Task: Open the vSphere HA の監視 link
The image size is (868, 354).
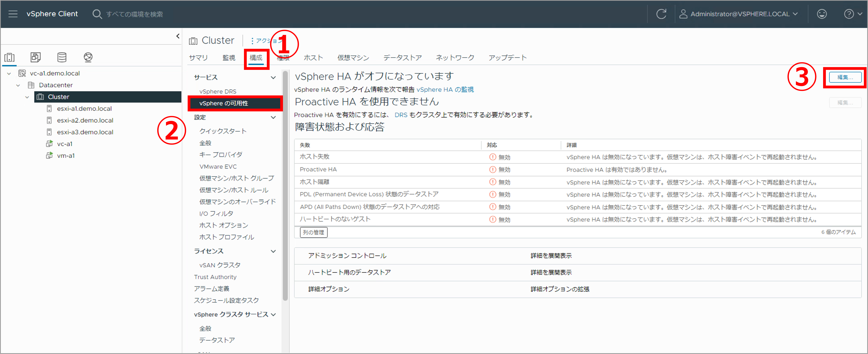Action: (x=445, y=89)
